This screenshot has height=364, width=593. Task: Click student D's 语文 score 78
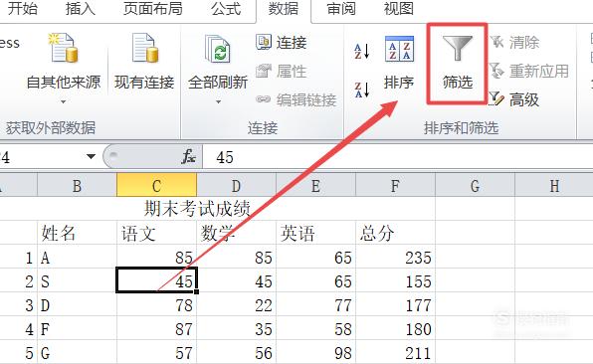(x=156, y=304)
